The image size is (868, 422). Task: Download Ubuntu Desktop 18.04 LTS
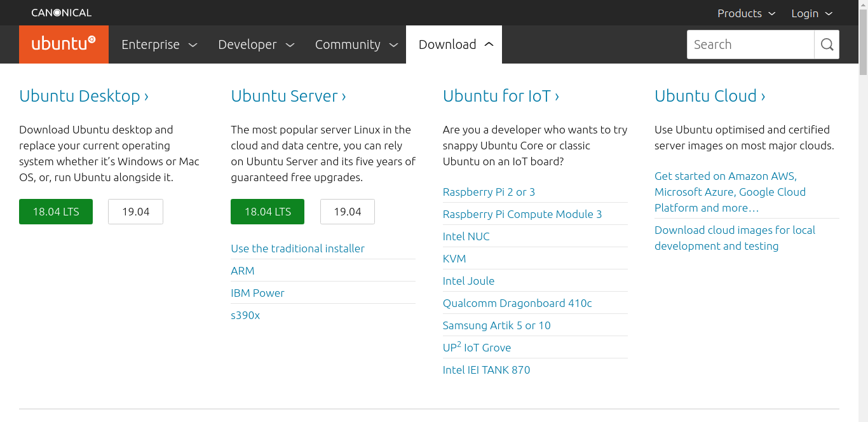pos(56,212)
